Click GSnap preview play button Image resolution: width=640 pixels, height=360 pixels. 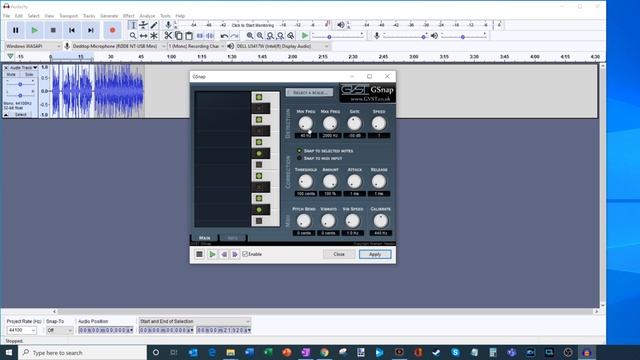[212, 254]
